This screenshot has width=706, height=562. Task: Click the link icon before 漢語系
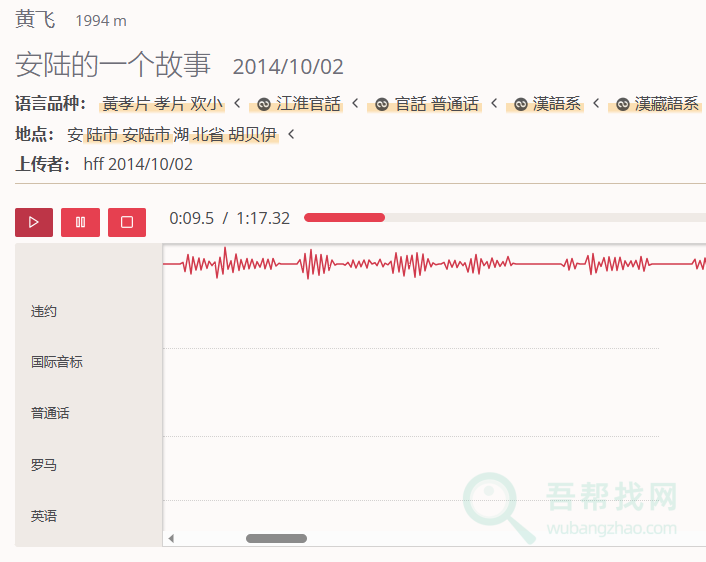[x=520, y=104]
